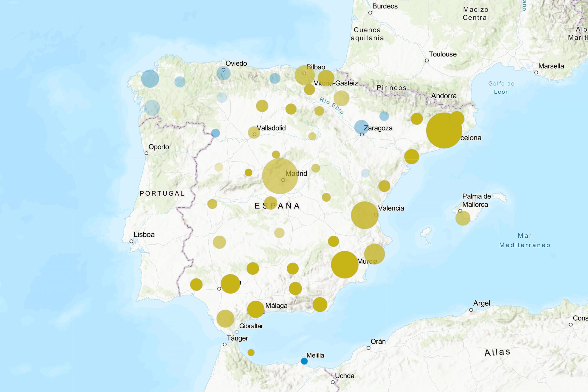Click the Oporto city marker

pyautogui.click(x=147, y=153)
